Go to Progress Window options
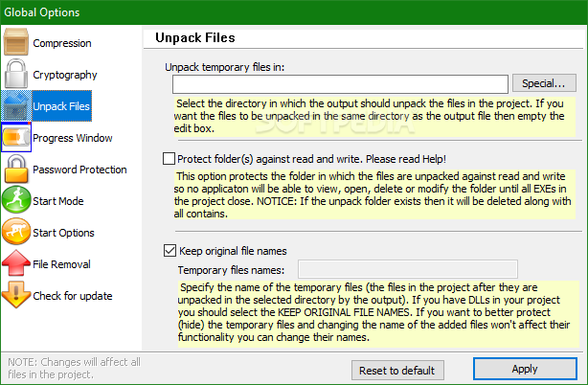The image size is (588, 385). [73, 138]
